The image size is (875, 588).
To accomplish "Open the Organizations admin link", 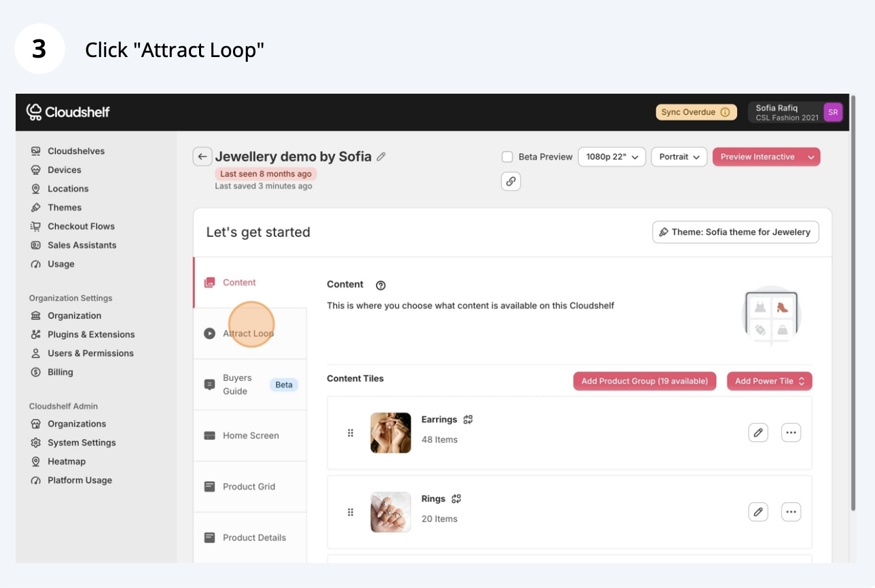I will (x=77, y=424).
